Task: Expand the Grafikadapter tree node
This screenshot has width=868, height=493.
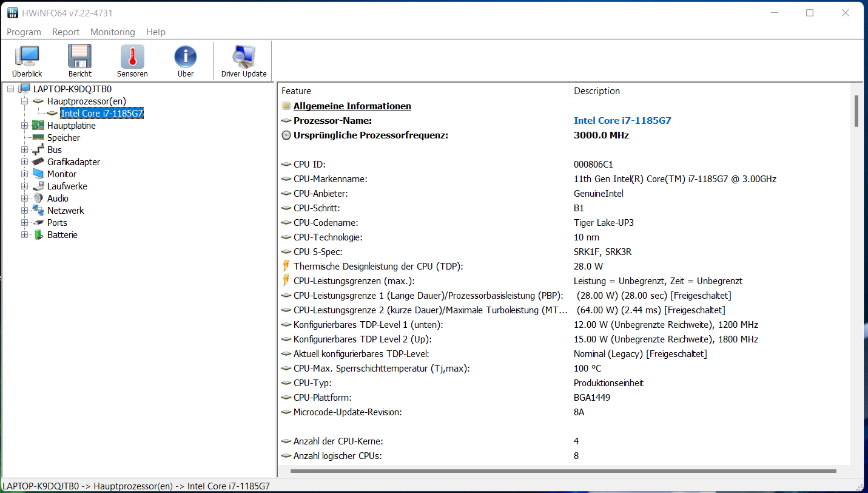Action: pos(24,162)
